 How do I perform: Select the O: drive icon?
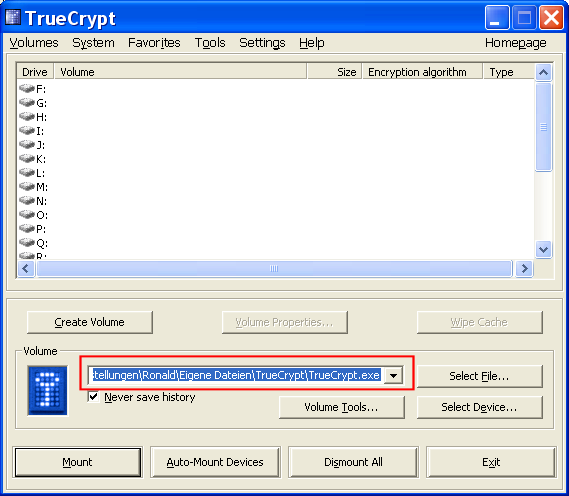(x=27, y=215)
